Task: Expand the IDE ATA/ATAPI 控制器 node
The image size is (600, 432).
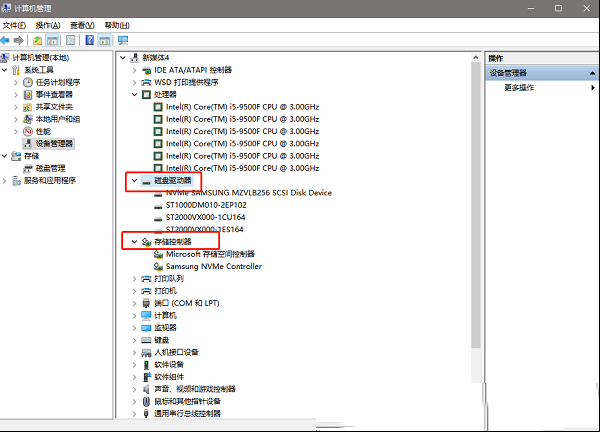Action: coord(135,71)
